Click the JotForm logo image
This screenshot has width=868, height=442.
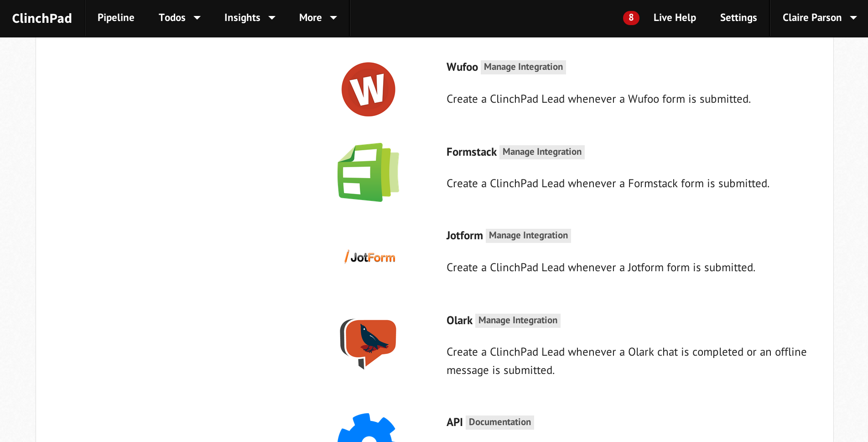pyautogui.click(x=369, y=257)
